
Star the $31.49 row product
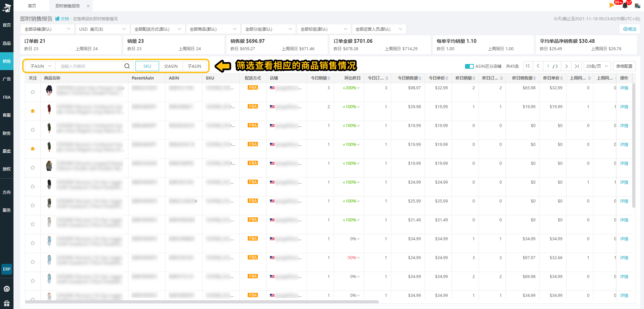[x=33, y=224]
